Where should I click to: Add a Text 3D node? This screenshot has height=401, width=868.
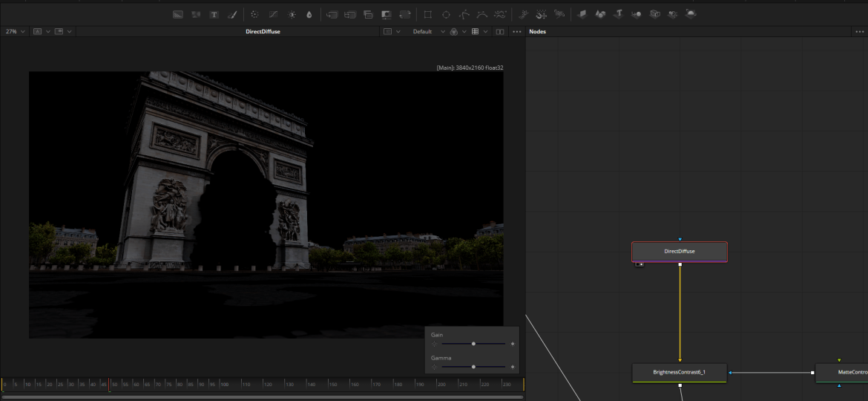(x=618, y=14)
